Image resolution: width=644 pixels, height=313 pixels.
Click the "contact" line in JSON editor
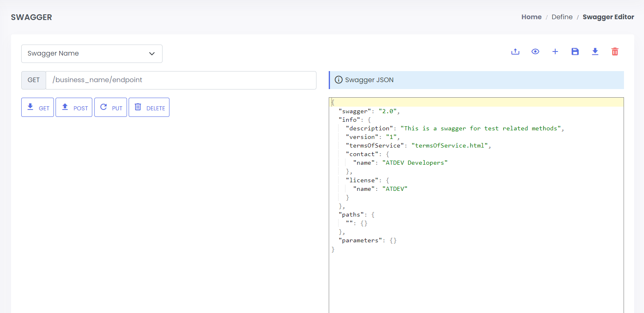tap(368, 154)
